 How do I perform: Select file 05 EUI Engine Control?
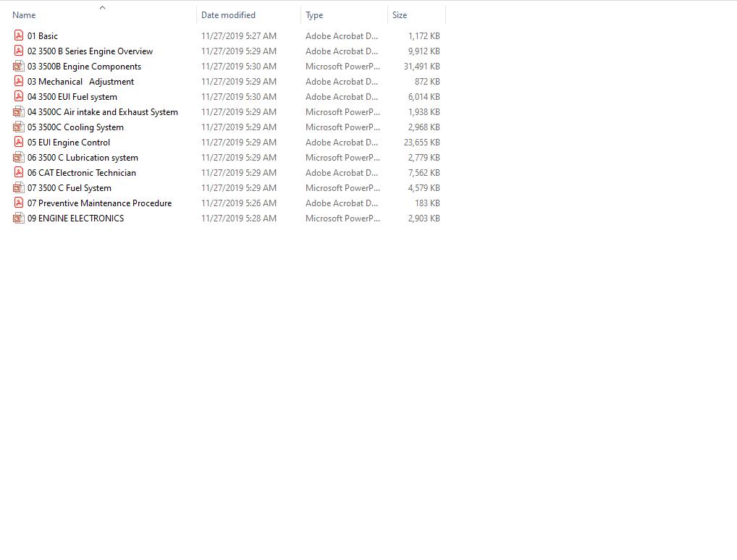click(69, 142)
